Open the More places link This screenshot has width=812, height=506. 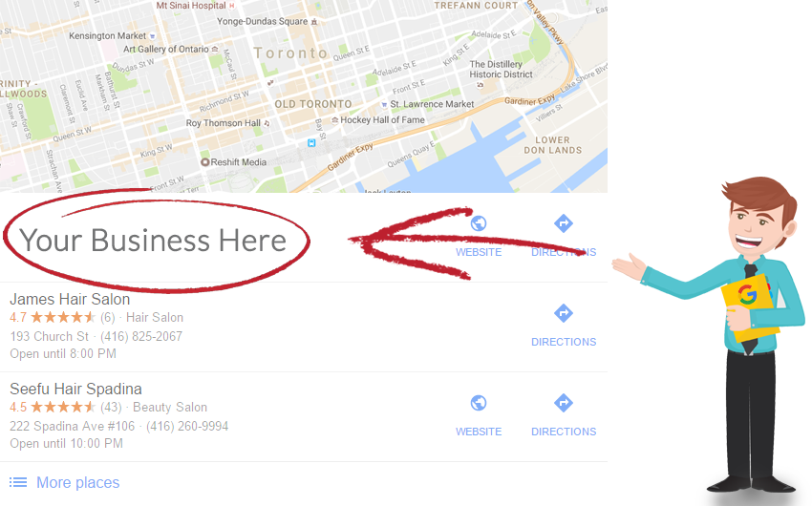77,482
